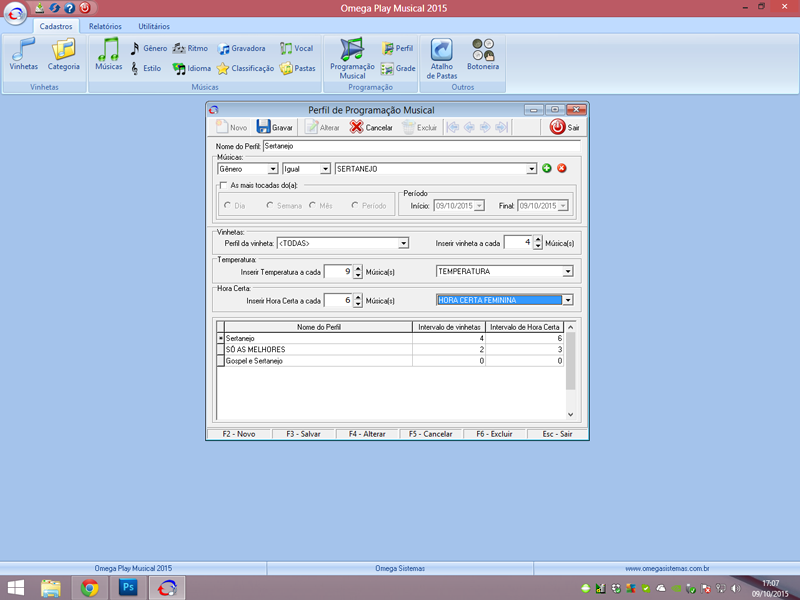
Task: Open Início date dropdown
Action: (x=479, y=206)
